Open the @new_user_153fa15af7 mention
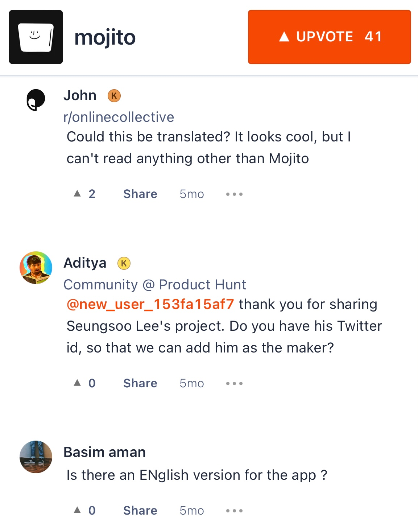The height and width of the screenshot is (532, 418). coord(150,304)
